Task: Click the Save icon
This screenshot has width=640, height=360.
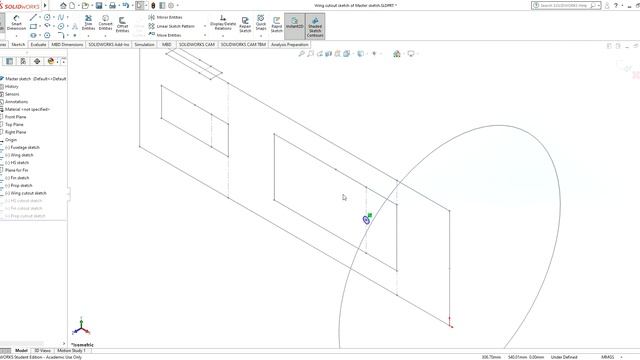Action: (99, 5)
